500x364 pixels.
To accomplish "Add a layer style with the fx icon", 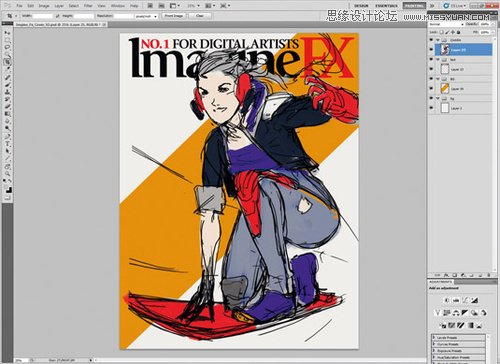I will [446, 275].
